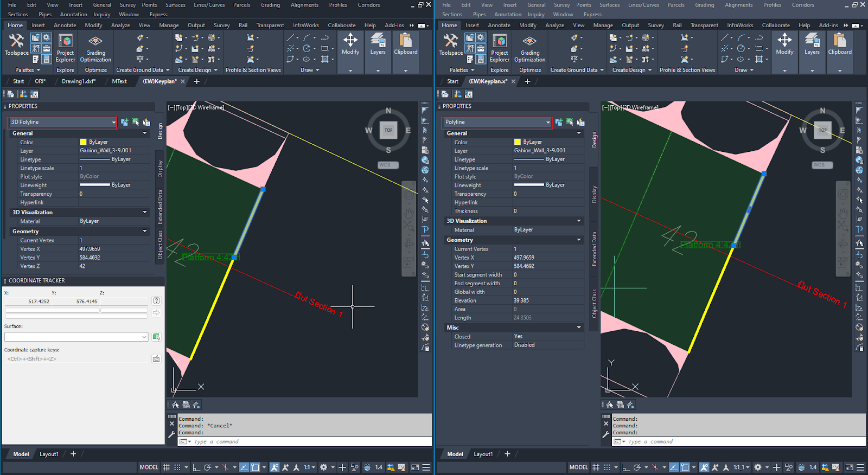Open the Layers panel in left ribbon
This screenshot has height=475, width=868.
(378, 44)
